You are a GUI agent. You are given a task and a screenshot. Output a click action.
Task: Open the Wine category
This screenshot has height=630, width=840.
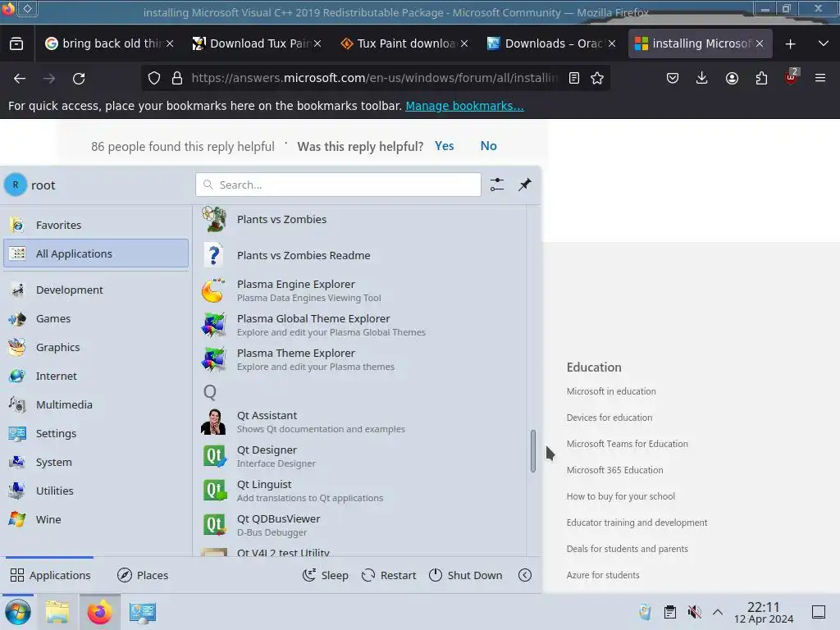(96, 519)
